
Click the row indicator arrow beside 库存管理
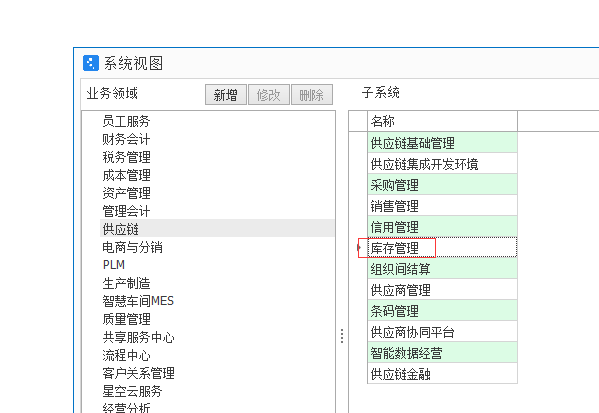[x=359, y=248]
